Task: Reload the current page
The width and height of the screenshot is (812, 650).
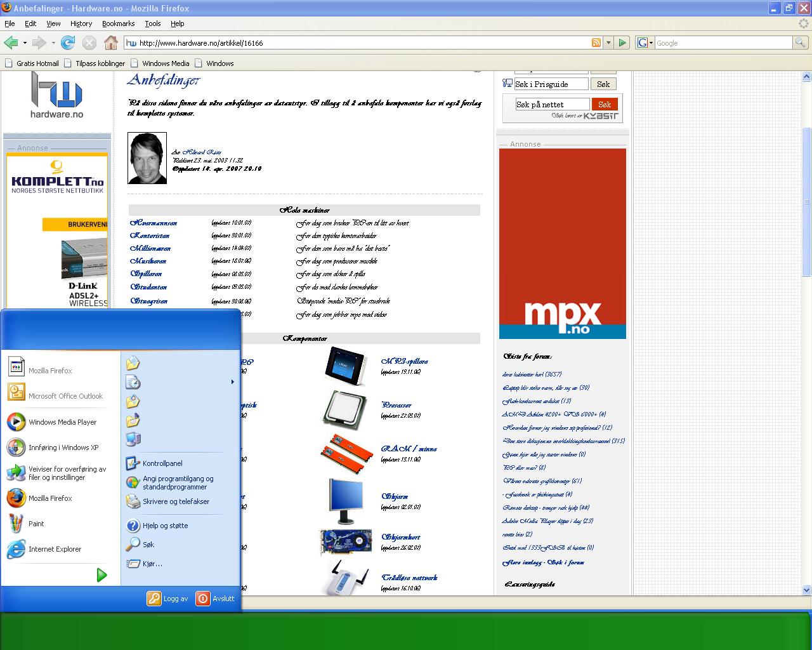Action: pyautogui.click(x=68, y=43)
